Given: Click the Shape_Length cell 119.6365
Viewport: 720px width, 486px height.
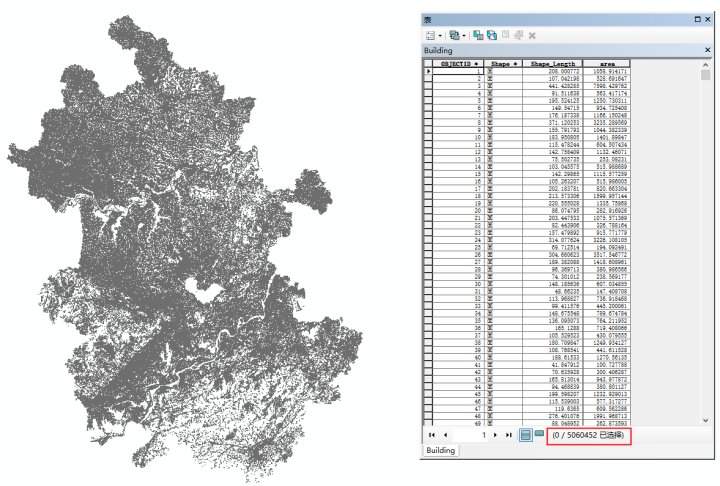Looking at the screenshot, I should 552,408.
